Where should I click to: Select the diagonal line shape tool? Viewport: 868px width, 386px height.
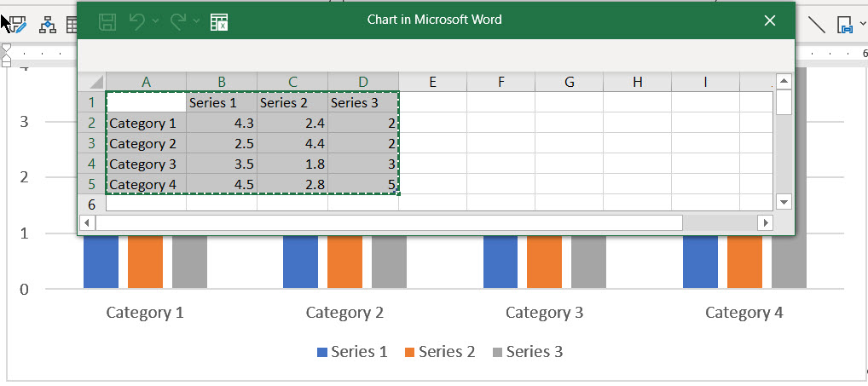click(x=816, y=24)
